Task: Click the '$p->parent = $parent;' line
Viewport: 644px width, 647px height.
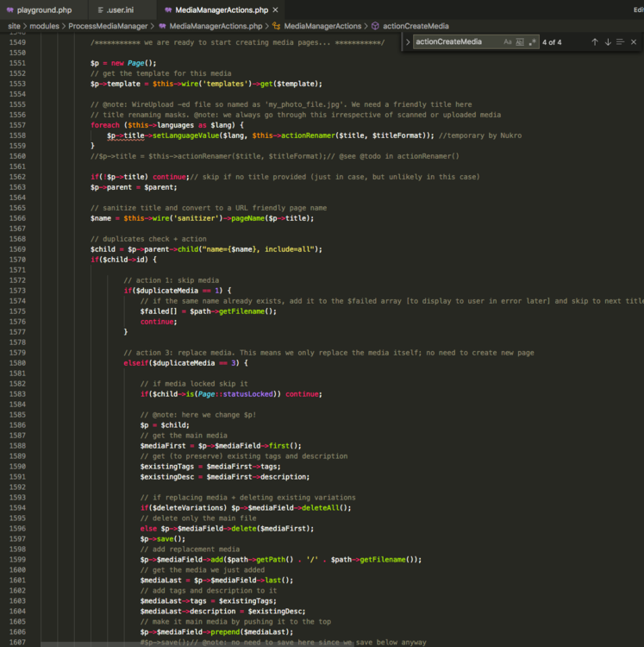Action: click(x=134, y=187)
